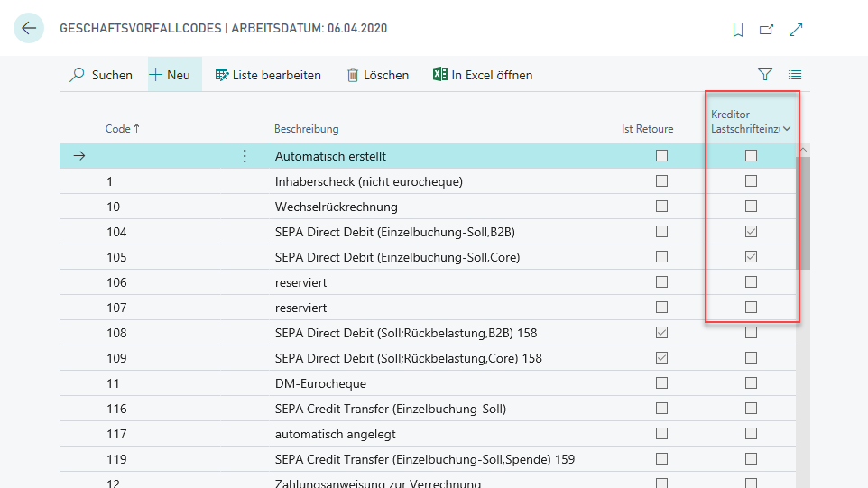Check Ist Retoure for code 11 DM-Eurocheque
The image size is (868, 488).
pyautogui.click(x=661, y=382)
